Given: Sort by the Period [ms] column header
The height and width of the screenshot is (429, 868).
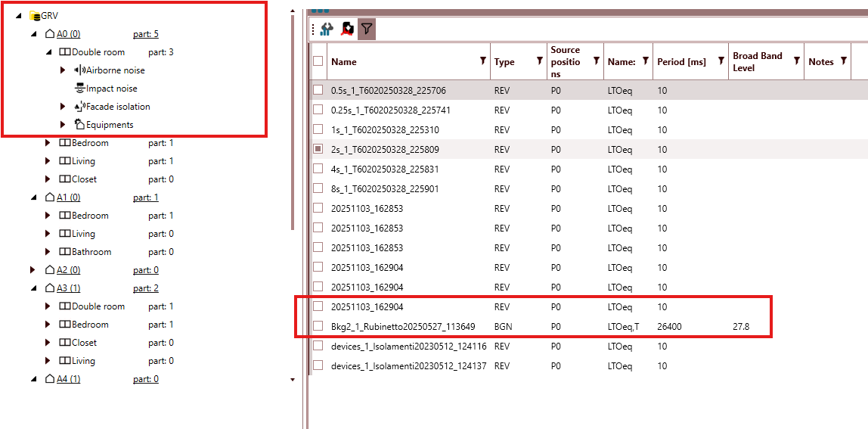Looking at the screenshot, I should point(681,62).
